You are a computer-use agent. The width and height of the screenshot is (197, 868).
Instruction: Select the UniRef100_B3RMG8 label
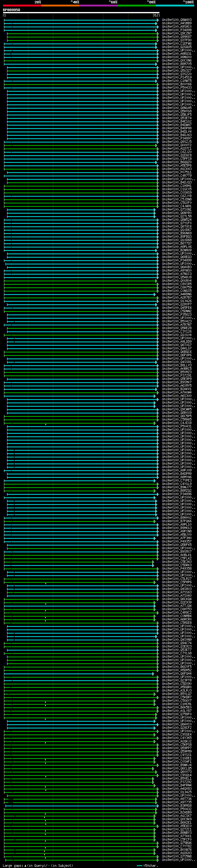click(177, 806)
